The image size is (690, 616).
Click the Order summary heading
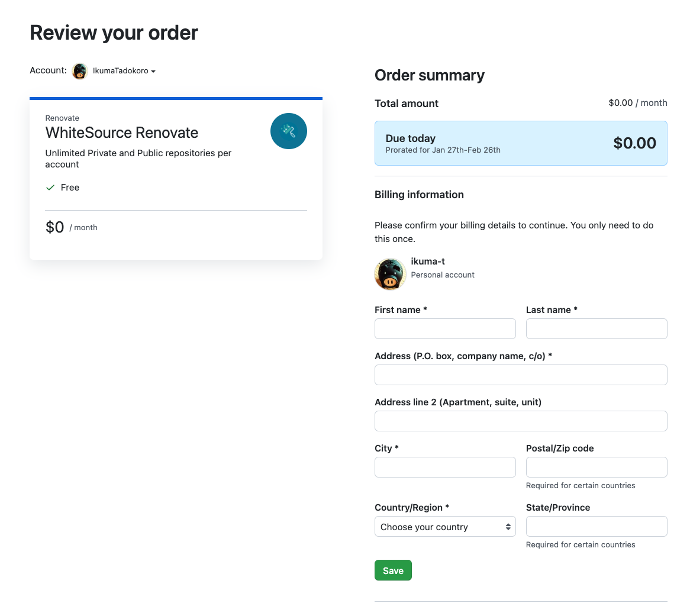click(430, 75)
